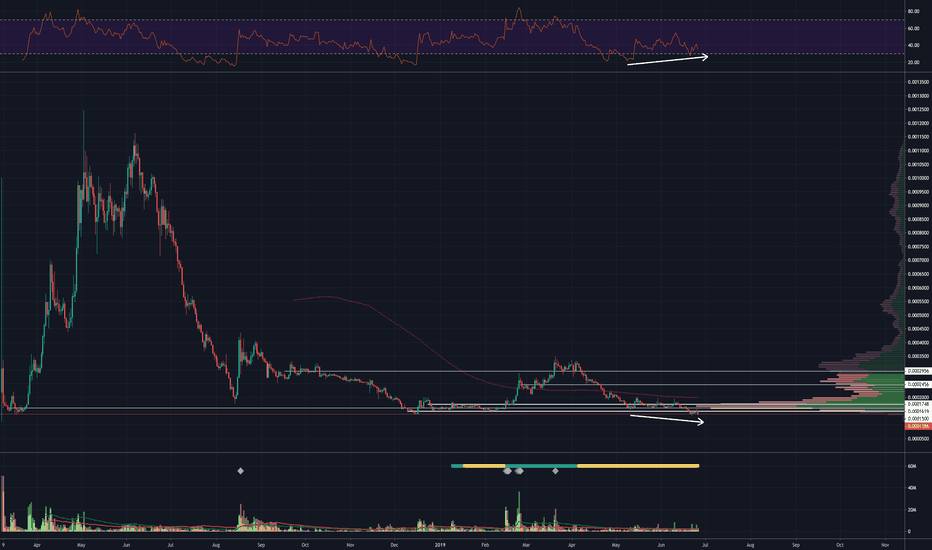Select the white 0.0001500 price label
Viewport: 932px width, 550px height.
point(918,419)
